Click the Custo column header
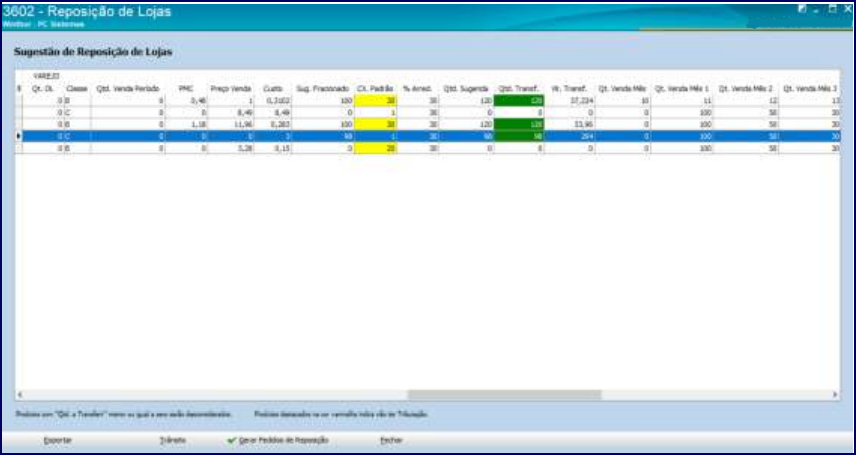The height and width of the screenshot is (455, 856). coord(272,88)
